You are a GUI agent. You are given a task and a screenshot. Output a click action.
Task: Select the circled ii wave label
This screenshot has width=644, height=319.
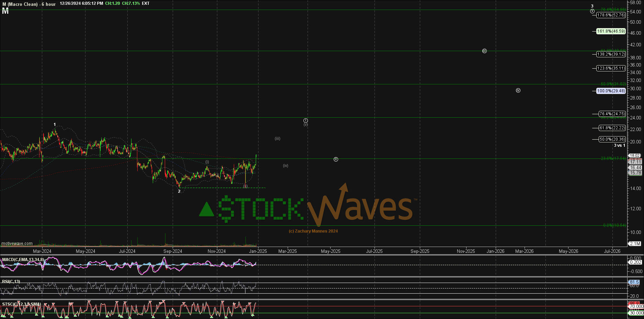[336, 159]
